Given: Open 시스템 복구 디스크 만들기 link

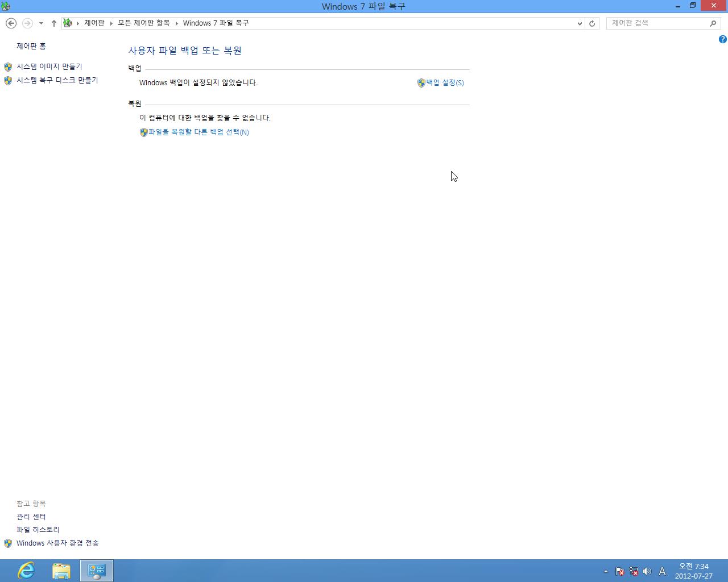Looking at the screenshot, I should tap(57, 80).
